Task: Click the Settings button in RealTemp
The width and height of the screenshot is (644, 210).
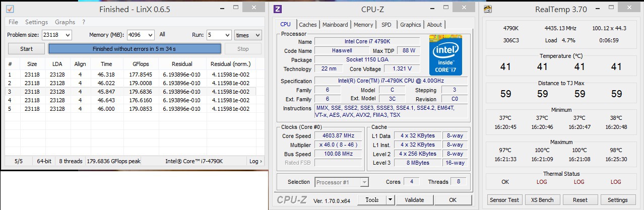Action: 618,200
